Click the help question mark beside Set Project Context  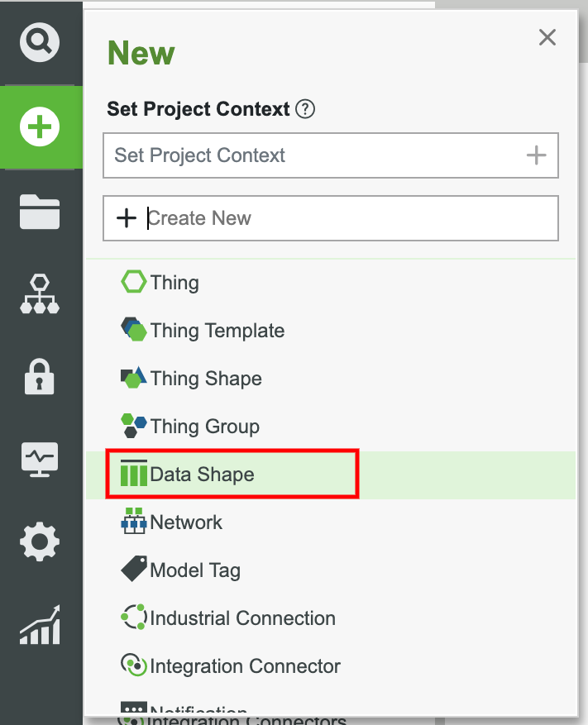(305, 108)
